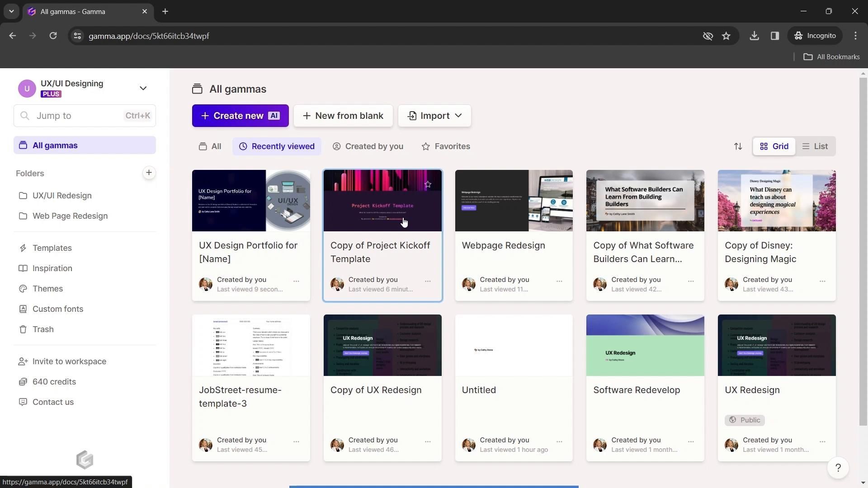
Task: Click Create new AI button
Action: [x=240, y=116]
